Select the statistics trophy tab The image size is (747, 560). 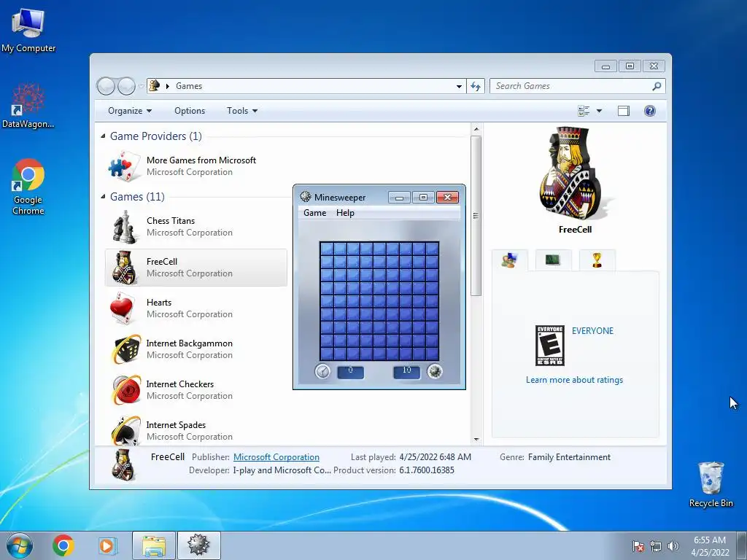(597, 260)
